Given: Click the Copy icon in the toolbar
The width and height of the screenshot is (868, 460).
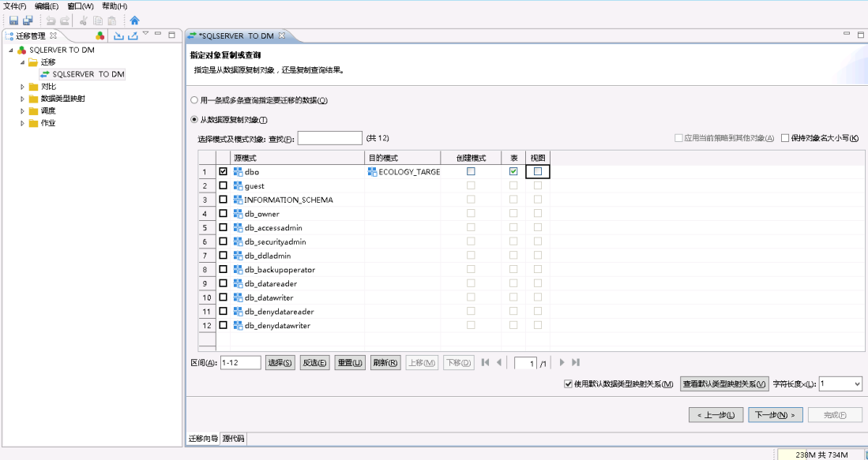Looking at the screenshot, I should click(98, 21).
